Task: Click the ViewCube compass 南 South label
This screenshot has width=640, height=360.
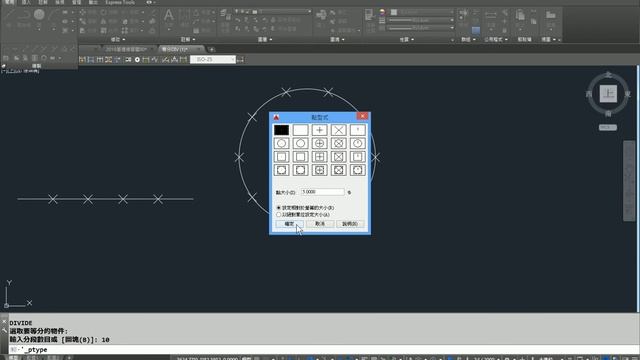Action: (608, 114)
